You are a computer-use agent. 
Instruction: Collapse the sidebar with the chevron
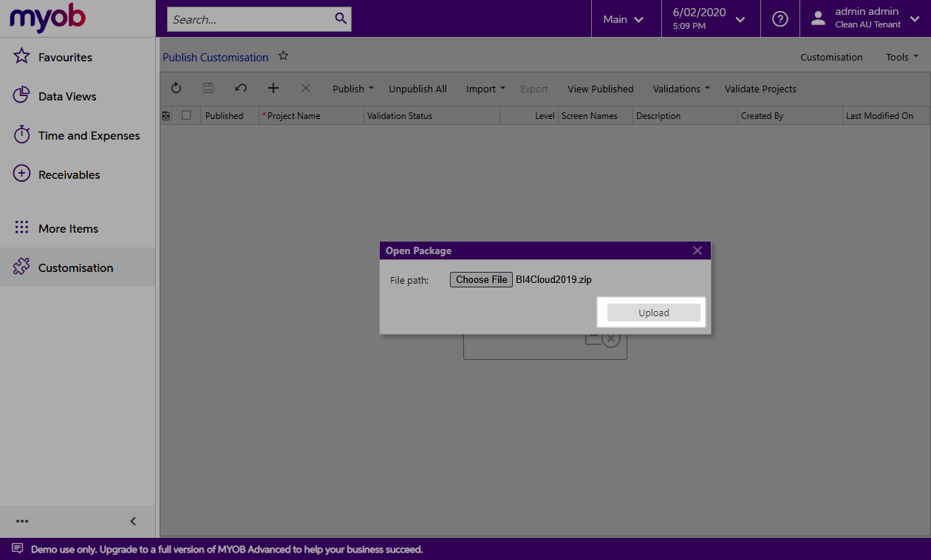click(133, 521)
